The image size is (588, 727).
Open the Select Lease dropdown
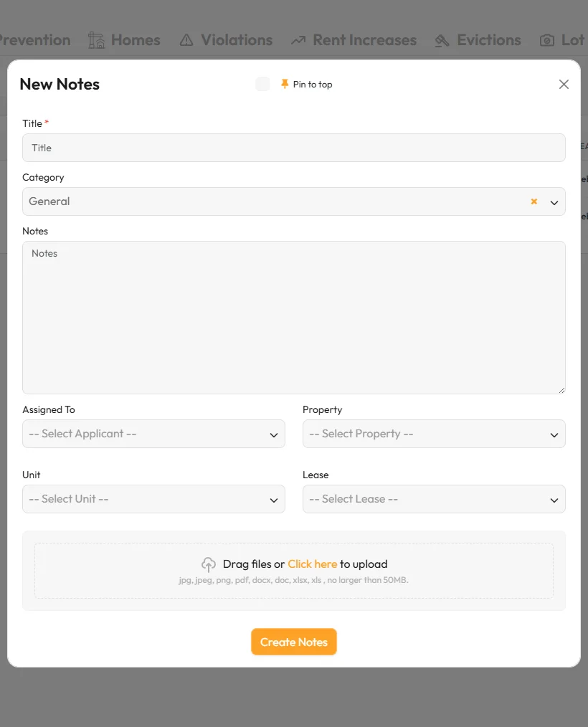[x=434, y=499]
